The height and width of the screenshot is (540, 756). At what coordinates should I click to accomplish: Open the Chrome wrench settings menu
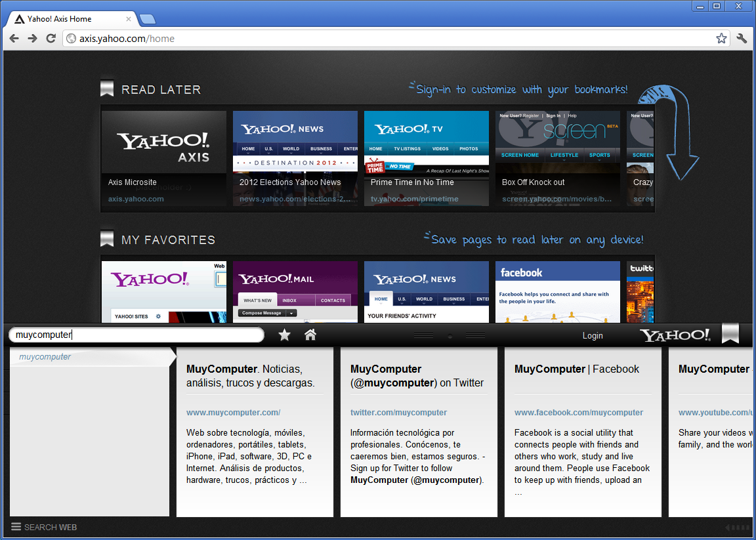click(742, 39)
